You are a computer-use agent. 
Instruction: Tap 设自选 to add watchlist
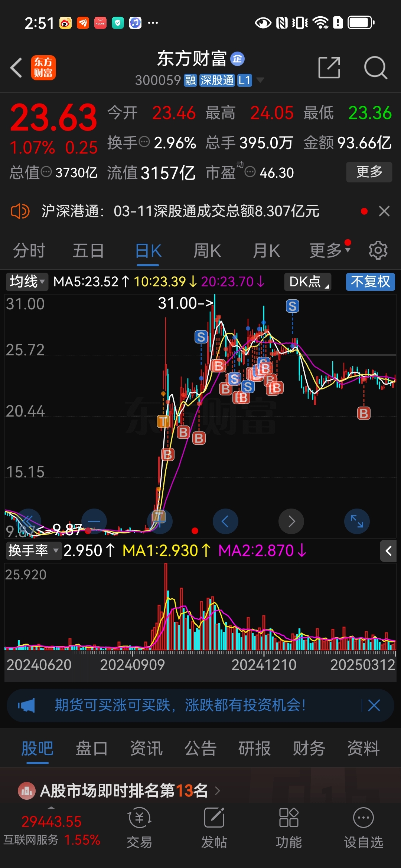pyautogui.click(x=363, y=828)
